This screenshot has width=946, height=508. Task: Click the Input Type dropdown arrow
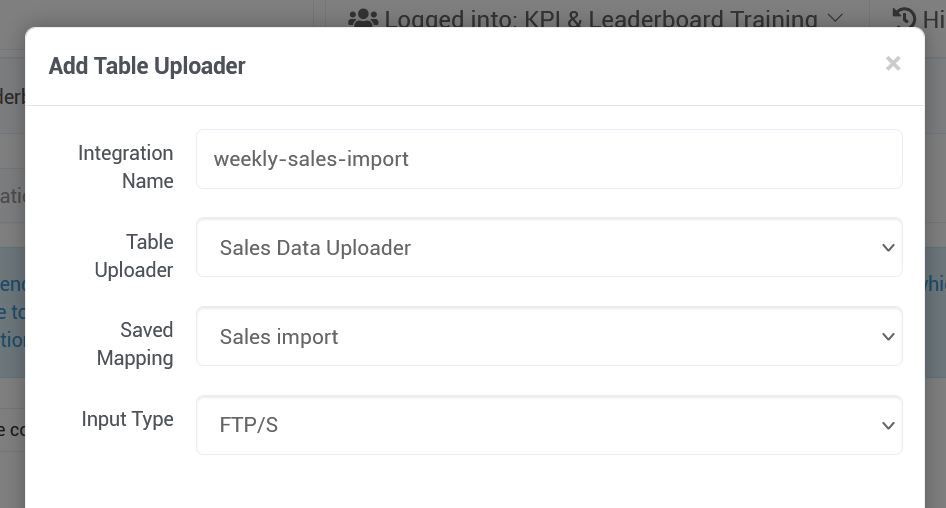tap(887, 425)
